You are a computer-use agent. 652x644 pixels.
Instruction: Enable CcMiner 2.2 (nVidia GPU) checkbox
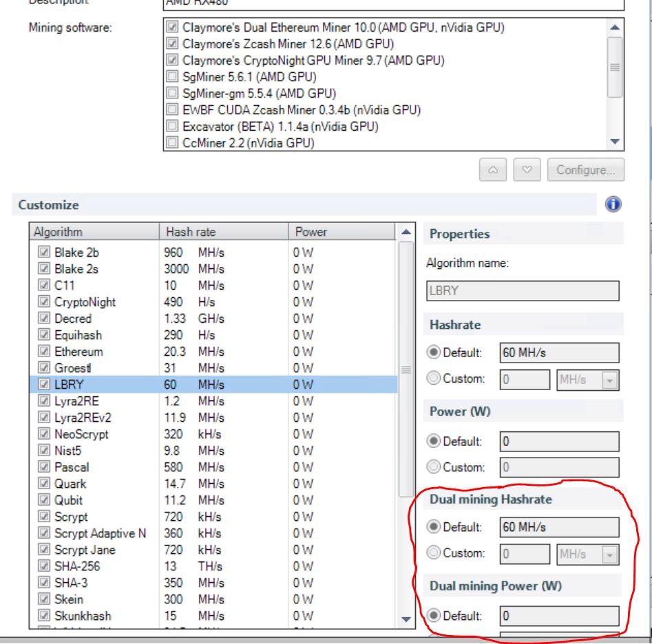pos(171,142)
